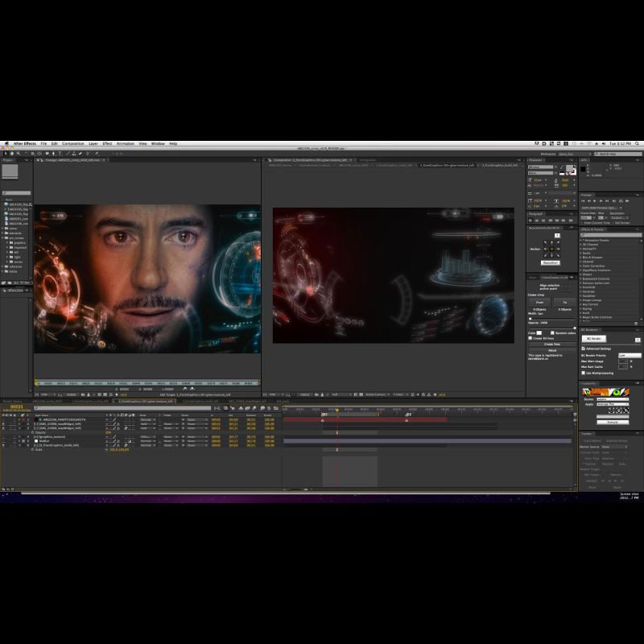Expand Animation Presets in Effects & Presets
644x644 pixels.
580,240
